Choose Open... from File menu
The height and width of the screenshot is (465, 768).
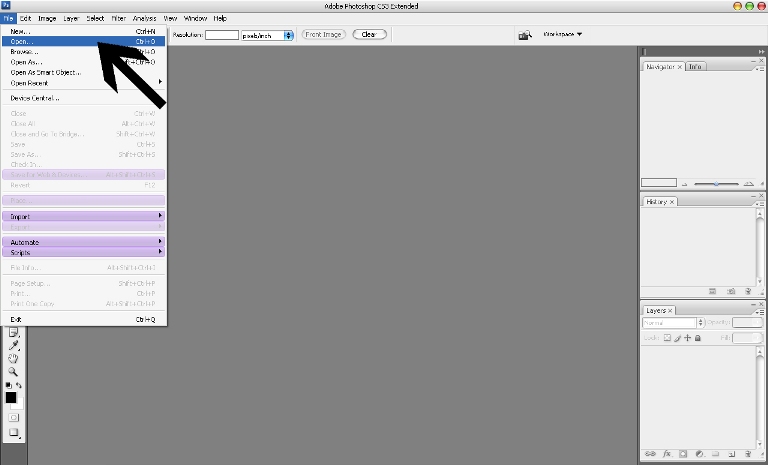coord(83,42)
